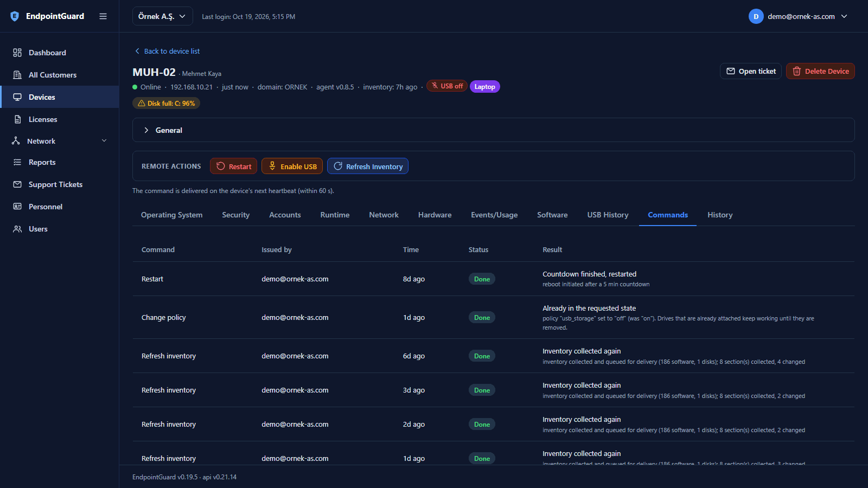This screenshot has height=488, width=868.
Task: Select the Commands tab
Action: click(668, 215)
